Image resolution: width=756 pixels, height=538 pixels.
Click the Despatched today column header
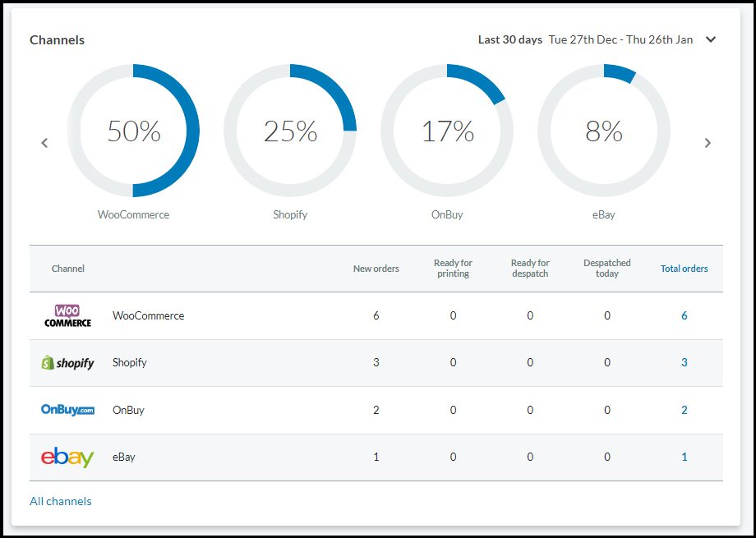[607, 269]
